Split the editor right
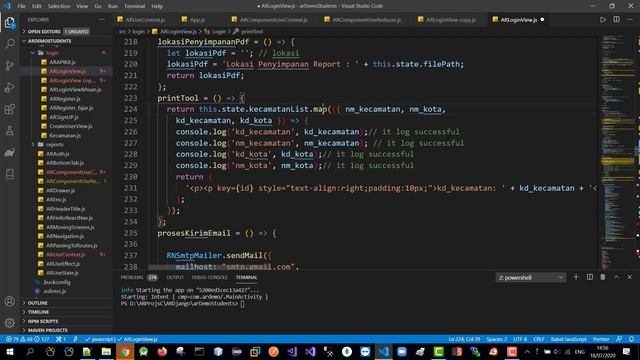The image size is (640, 360). (616, 20)
